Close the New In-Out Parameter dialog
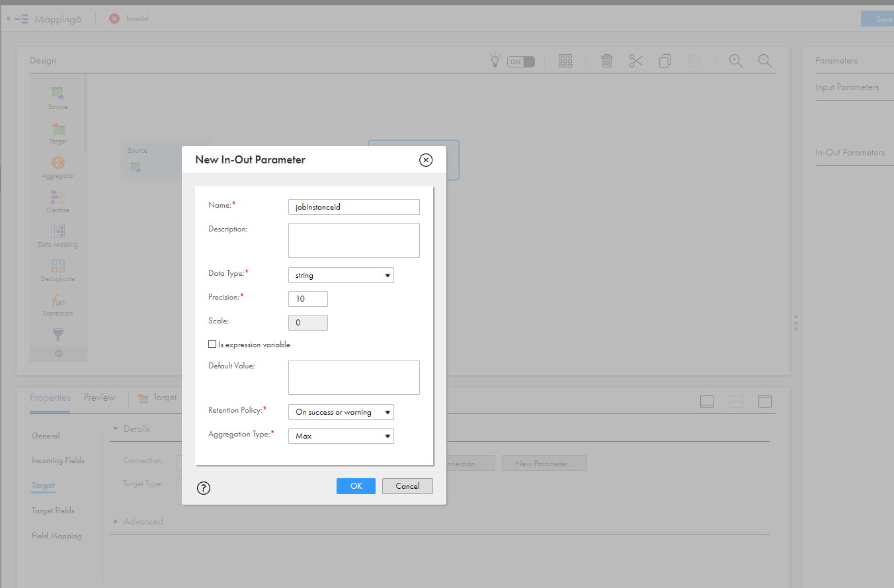The image size is (894, 588). pyautogui.click(x=426, y=159)
